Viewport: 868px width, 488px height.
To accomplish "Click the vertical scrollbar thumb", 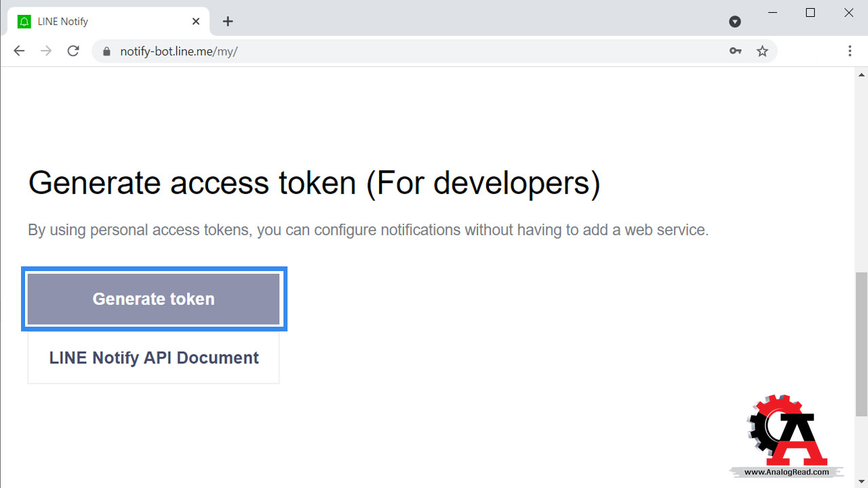I will (861, 344).
